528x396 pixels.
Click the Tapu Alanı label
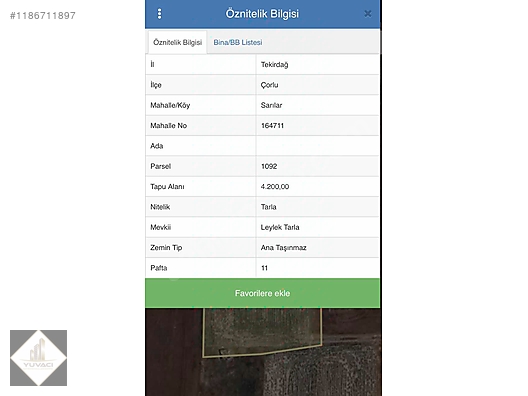tap(167, 187)
